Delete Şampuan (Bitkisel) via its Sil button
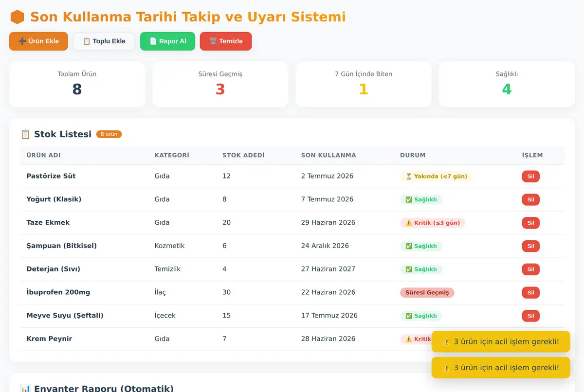This screenshot has width=584, height=392. (531, 246)
